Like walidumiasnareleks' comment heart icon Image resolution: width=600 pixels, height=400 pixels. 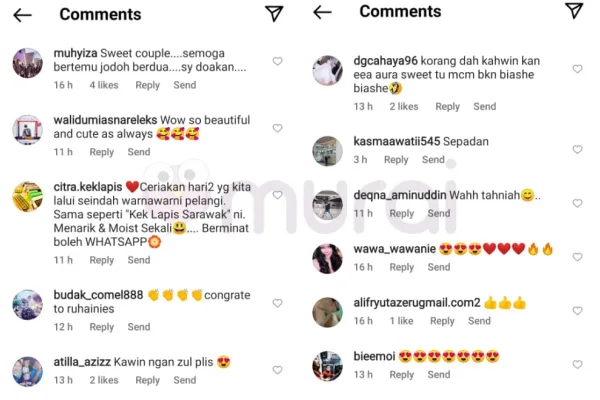[x=277, y=128]
